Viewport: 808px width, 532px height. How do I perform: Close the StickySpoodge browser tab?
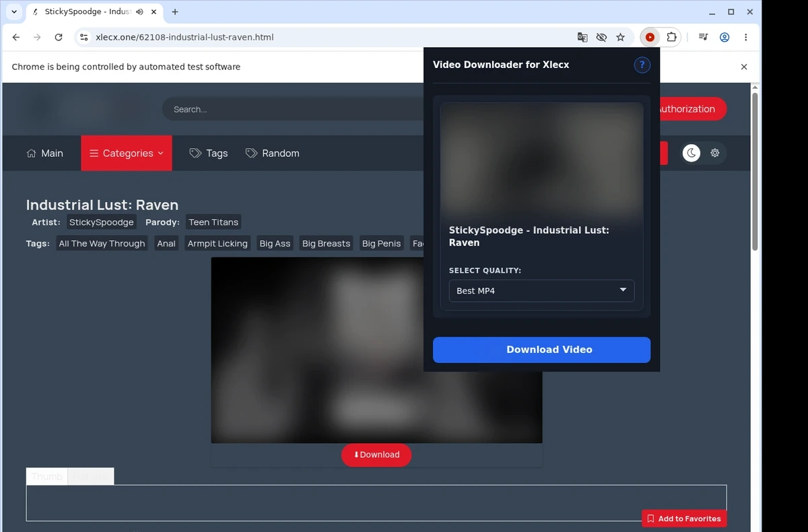point(154,12)
